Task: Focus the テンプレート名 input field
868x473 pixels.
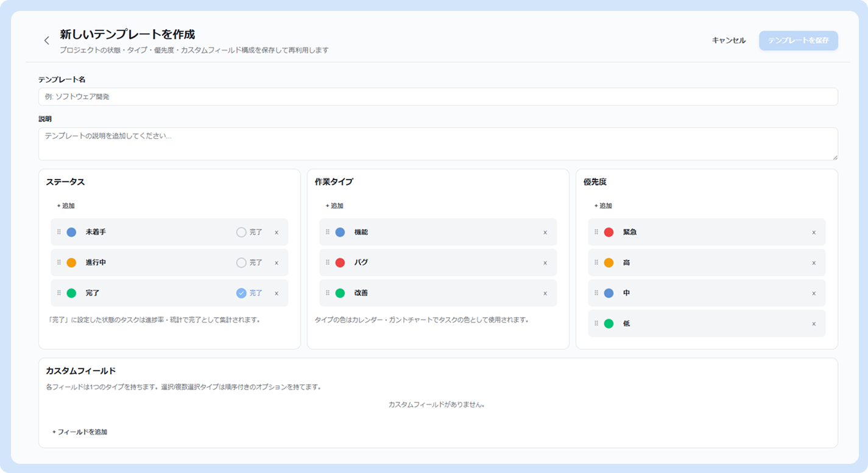Action: (438, 96)
